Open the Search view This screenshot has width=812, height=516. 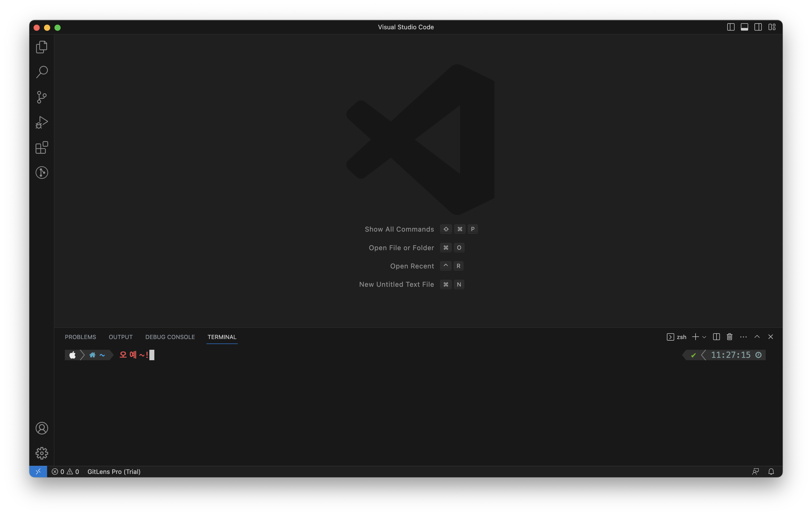pos(42,72)
